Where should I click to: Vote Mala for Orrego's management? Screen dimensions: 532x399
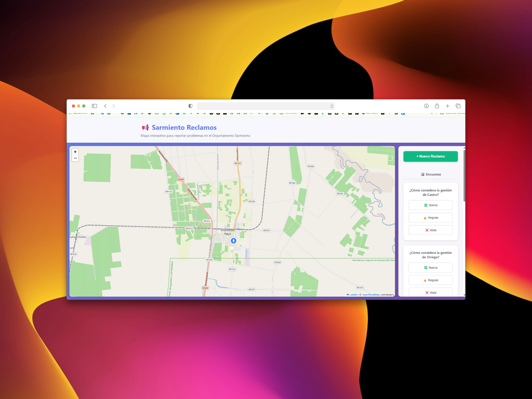(x=431, y=292)
